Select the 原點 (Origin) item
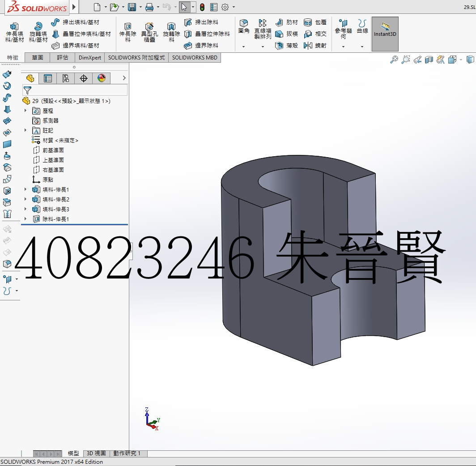Screen dimensions: 476x466 [x=43, y=180]
